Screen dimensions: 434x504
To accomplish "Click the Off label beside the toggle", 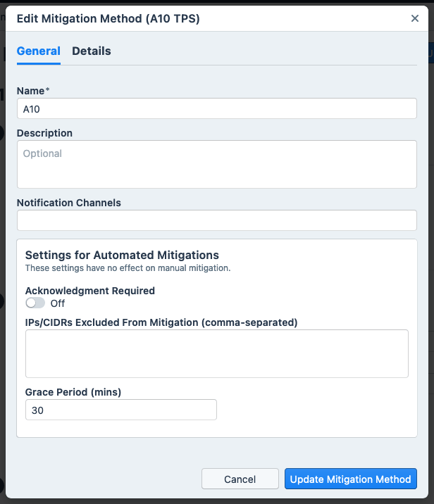I will pos(58,303).
